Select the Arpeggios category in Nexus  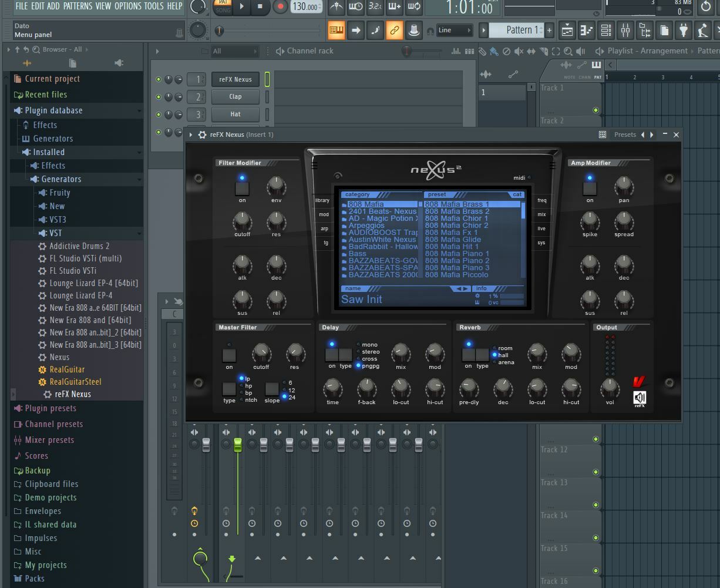pyautogui.click(x=366, y=226)
